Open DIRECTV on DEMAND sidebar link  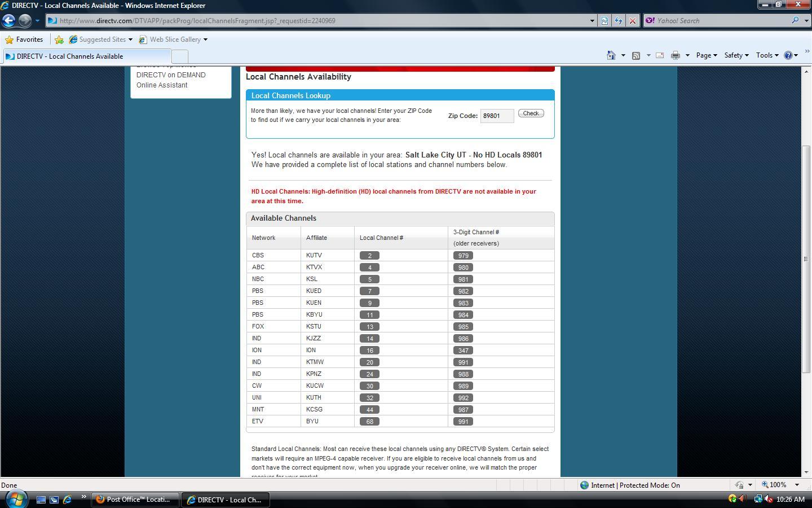(171, 75)
